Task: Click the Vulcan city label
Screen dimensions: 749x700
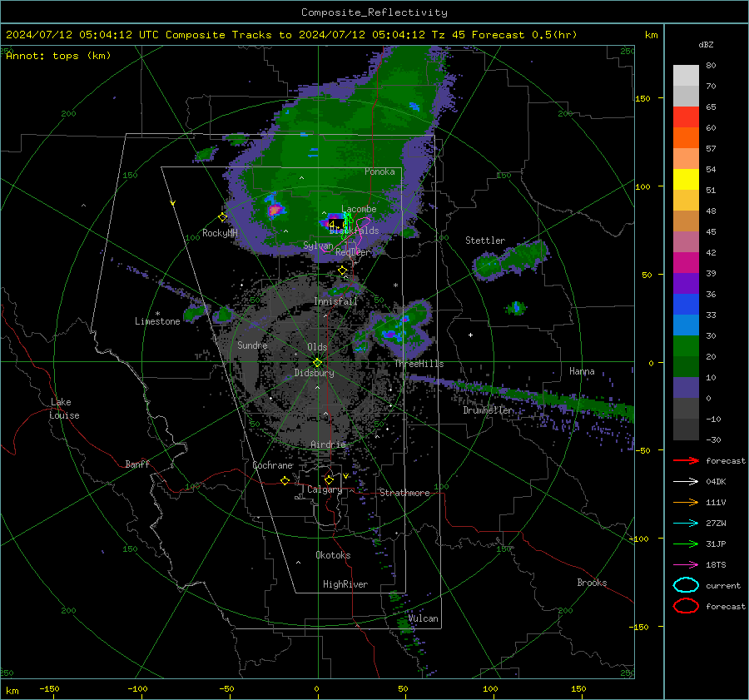Action: (x=423, y=618)
